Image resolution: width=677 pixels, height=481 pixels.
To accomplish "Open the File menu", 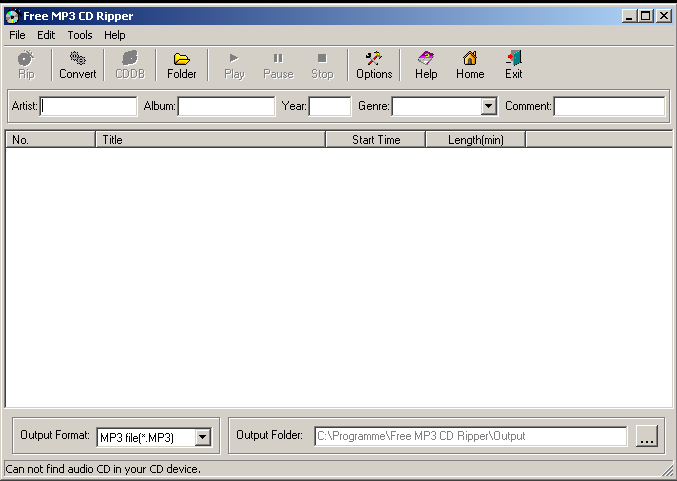I will 17,35.
